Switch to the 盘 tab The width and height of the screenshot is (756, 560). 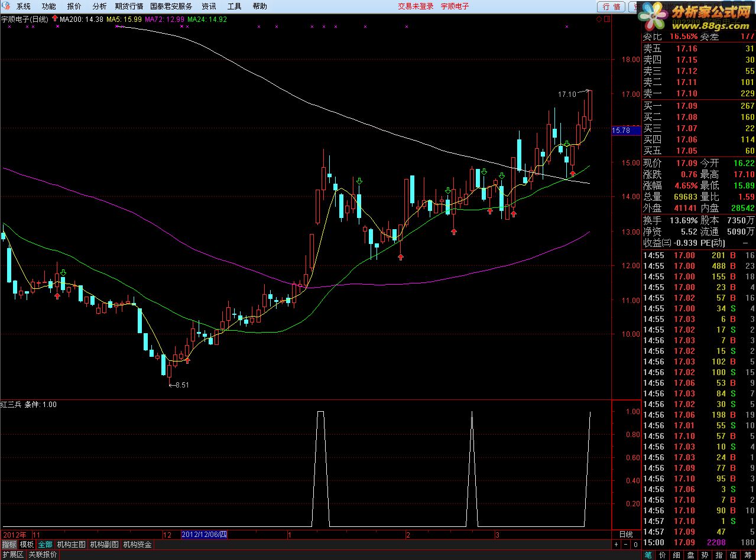[x=690, y=555]
